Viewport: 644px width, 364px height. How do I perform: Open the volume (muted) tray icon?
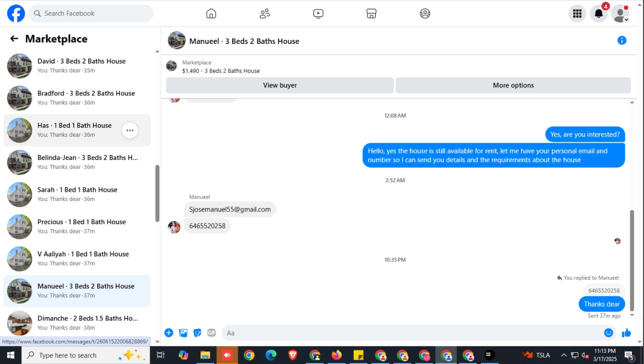[585, 355]
